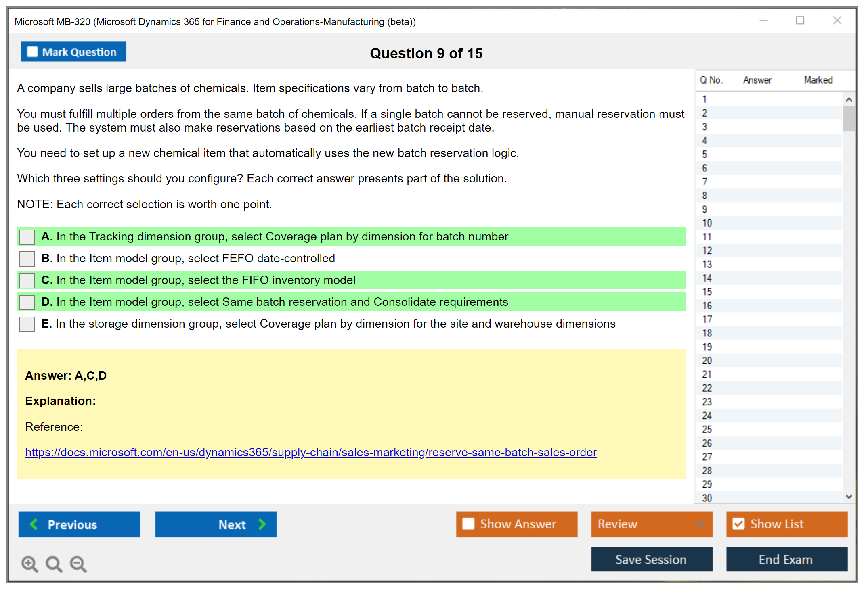The height and width of the screenshot is (593, 868).
Task: Click the reset zoom magnifier icon
Action: pyautogui.click(x=54, y=564)
